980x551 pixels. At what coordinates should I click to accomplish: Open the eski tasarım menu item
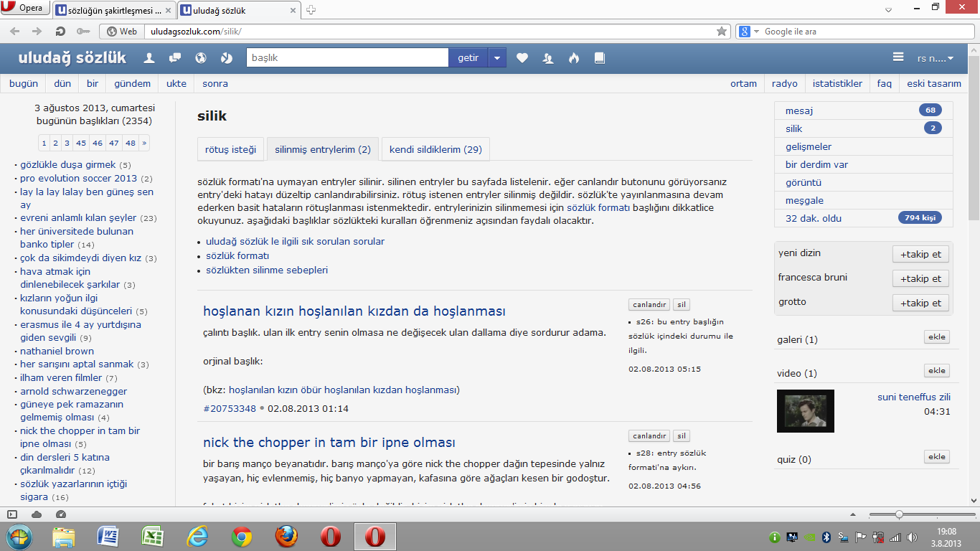coord(934,83)
